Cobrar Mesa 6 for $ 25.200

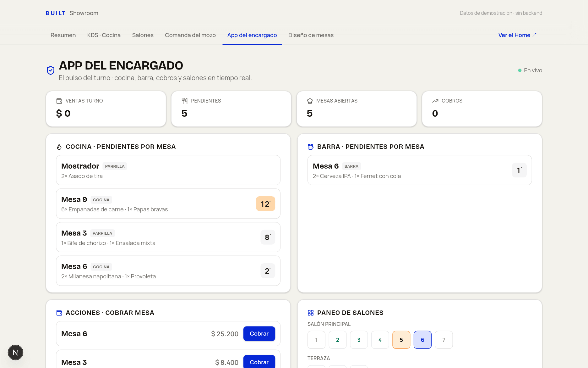tap(259, 334)
